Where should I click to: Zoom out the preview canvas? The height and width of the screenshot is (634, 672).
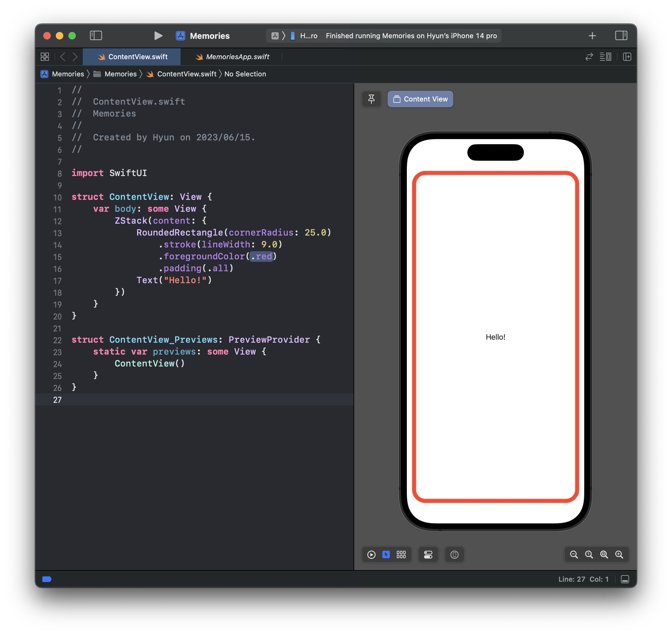coord(574,554)
